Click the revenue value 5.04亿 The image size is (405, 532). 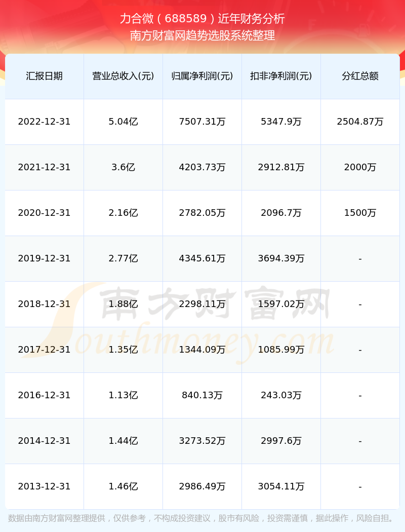(x=124, y=122)
